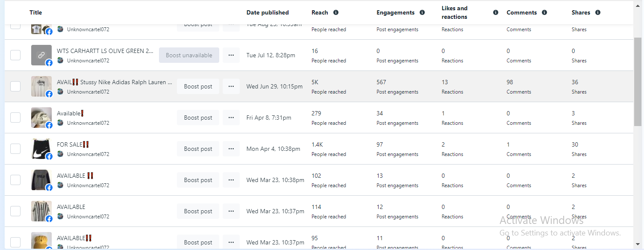Image resolution: width=644 pixels, height=250 pixels.
Task: Click the info icon next to Reach
Action: [336, 12]
